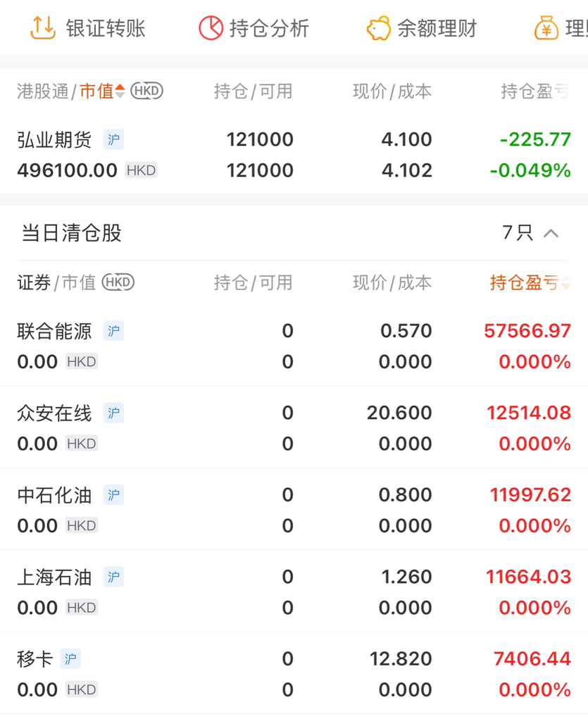
Task: Tap the 沪 badge beside 众安在线
Action: pos(113,413)
